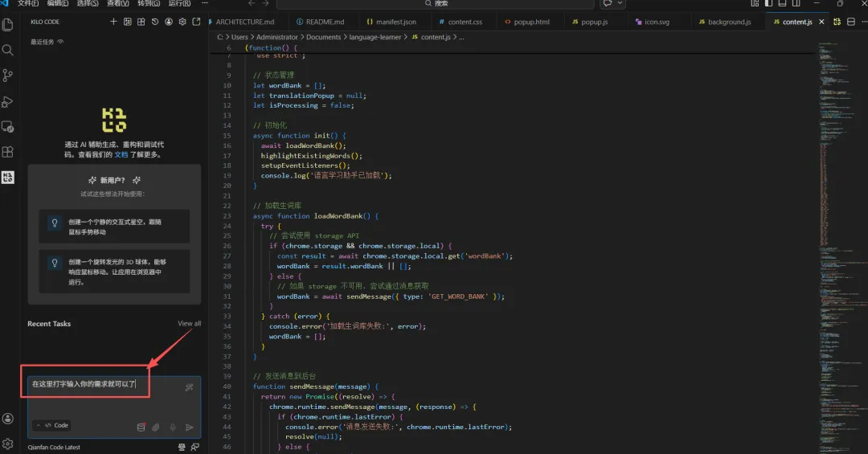Open the menu bar overflow ellipsis

(x=205, y=3)
